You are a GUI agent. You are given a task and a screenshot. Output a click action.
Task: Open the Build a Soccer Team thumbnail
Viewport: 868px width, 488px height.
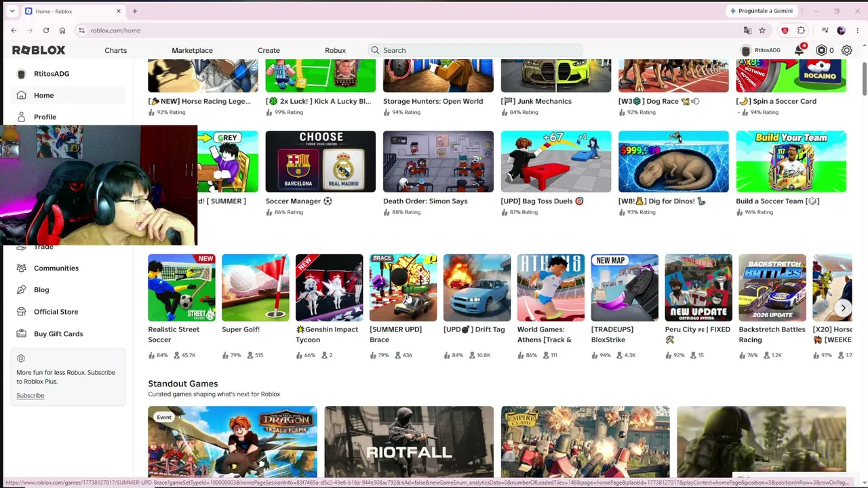(791, 161)
